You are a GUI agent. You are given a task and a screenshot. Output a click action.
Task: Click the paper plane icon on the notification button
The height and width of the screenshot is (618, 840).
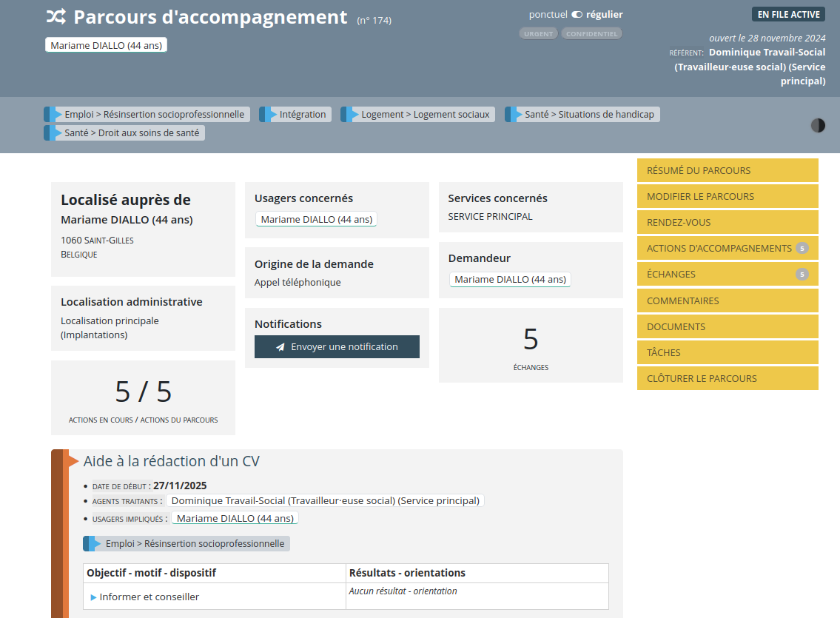[280, 346]
